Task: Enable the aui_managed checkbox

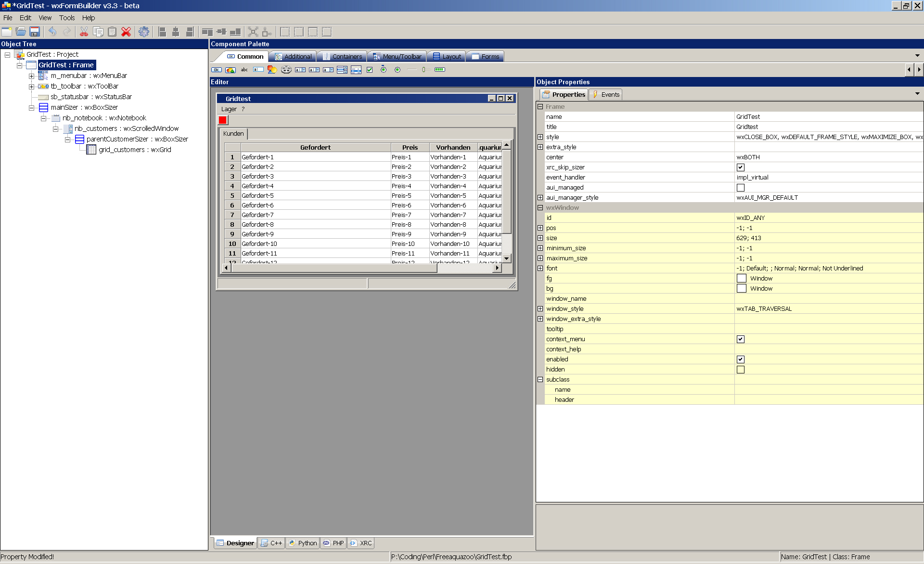Action: pyautogui.click(x=740, y=188)
